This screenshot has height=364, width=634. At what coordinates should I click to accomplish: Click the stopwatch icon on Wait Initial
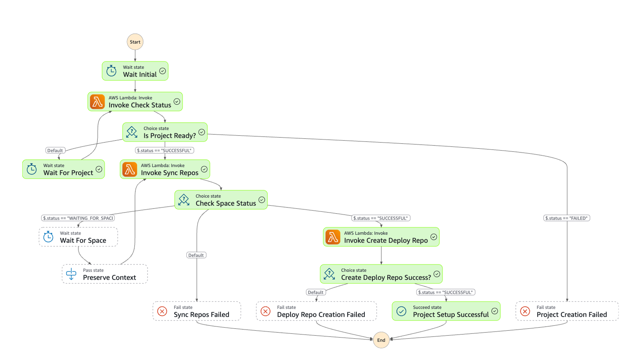pyautogui.click(x=111, y=71)
